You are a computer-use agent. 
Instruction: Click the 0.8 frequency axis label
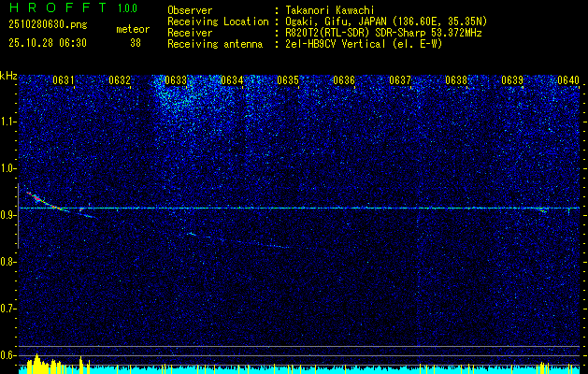tap(8, 262)
